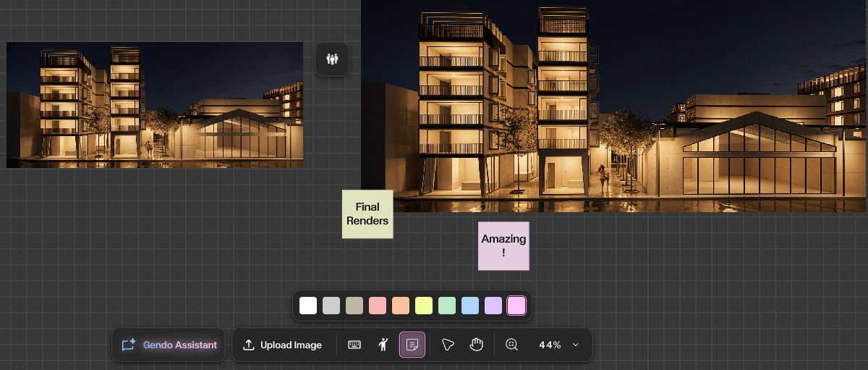Choose the selected pink note color

coord(516,306)
